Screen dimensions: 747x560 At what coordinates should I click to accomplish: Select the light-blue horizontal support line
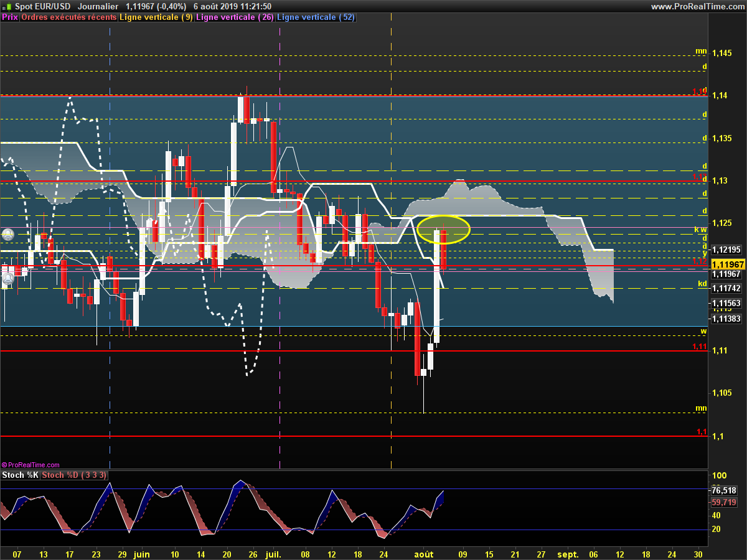point(355,326)
